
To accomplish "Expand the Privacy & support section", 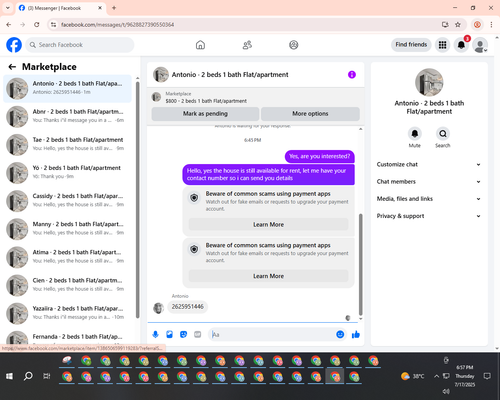I will [429, 216].
